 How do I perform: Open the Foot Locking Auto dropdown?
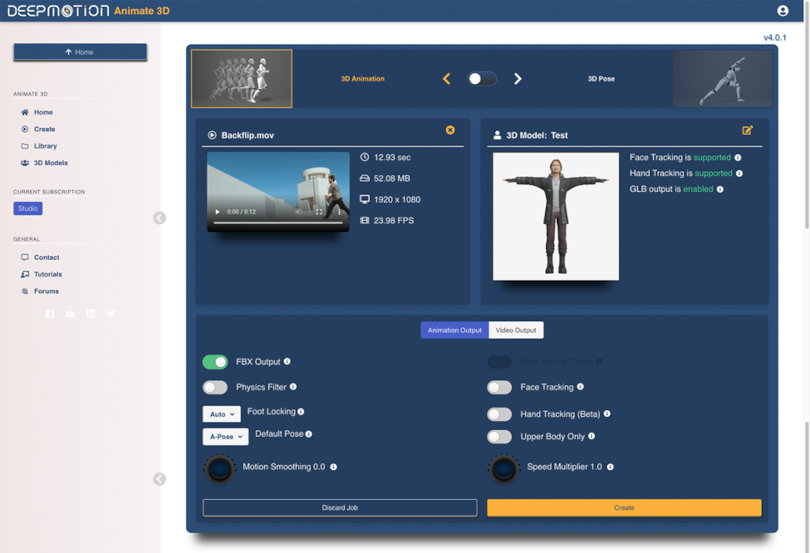(x=222, y=414)
